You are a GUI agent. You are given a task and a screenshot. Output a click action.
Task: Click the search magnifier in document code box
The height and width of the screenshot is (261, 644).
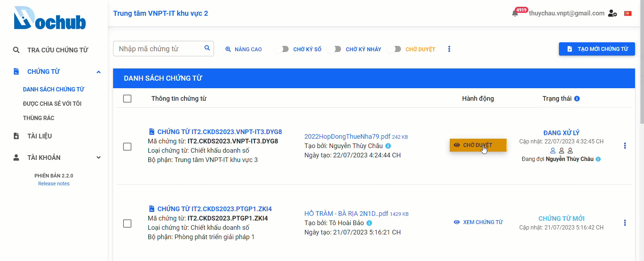[x=207, y=48]
